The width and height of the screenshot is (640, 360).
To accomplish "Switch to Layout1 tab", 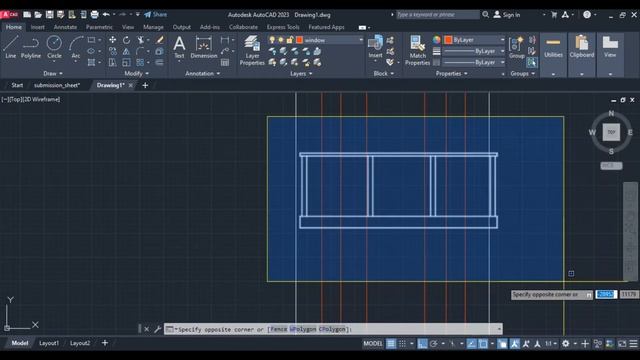I will tap(49, 343).
